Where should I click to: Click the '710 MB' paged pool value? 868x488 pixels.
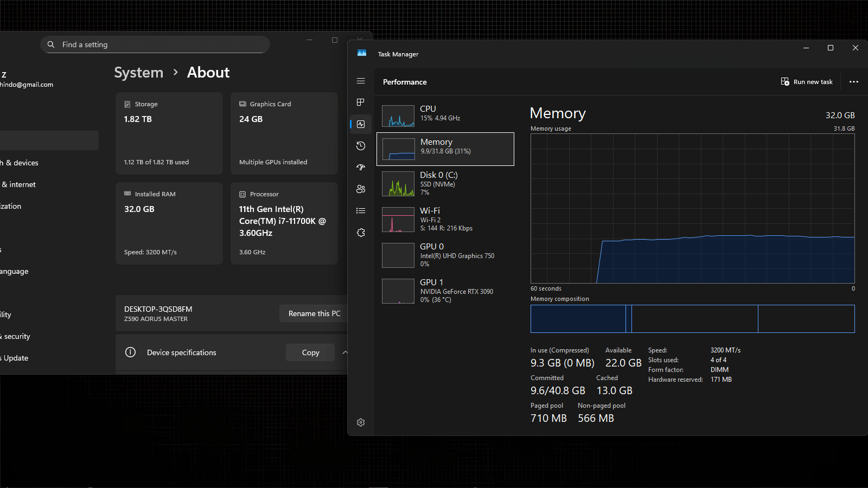click(548, 418)
